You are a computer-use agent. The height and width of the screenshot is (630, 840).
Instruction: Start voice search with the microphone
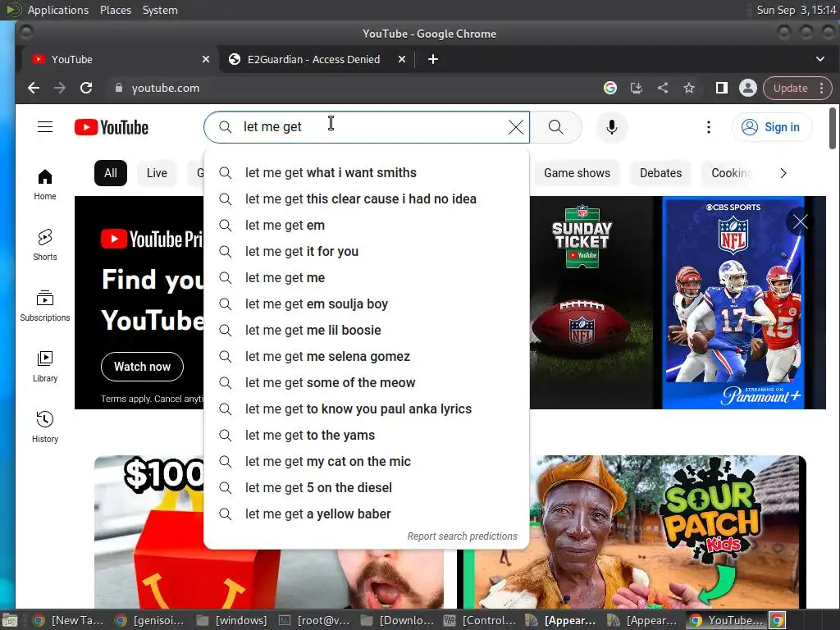[x=612, y=127]
